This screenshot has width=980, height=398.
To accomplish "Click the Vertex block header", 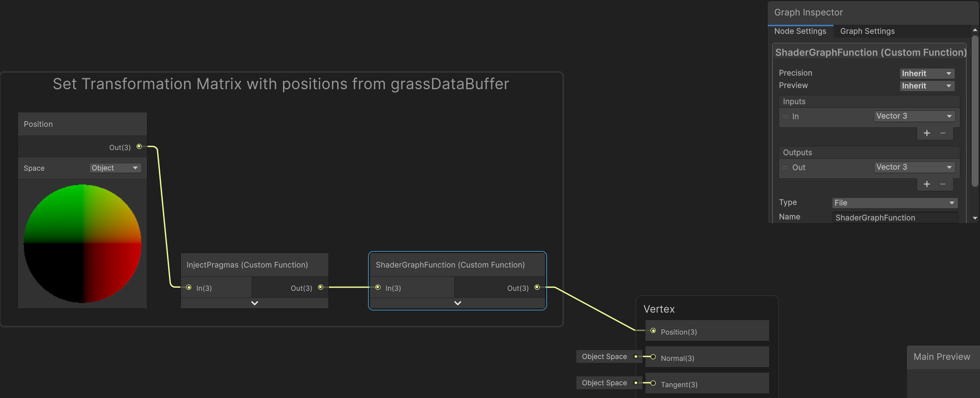I will point(659,309).
